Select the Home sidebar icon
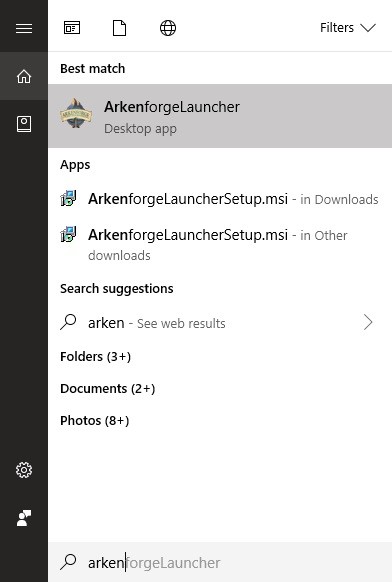392x582 pixels. point(24,76)
